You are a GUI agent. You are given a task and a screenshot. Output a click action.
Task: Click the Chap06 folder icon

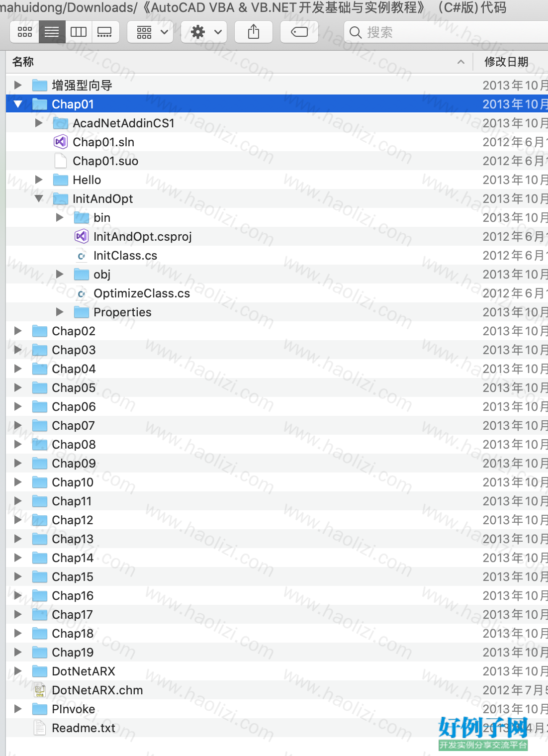40,406
